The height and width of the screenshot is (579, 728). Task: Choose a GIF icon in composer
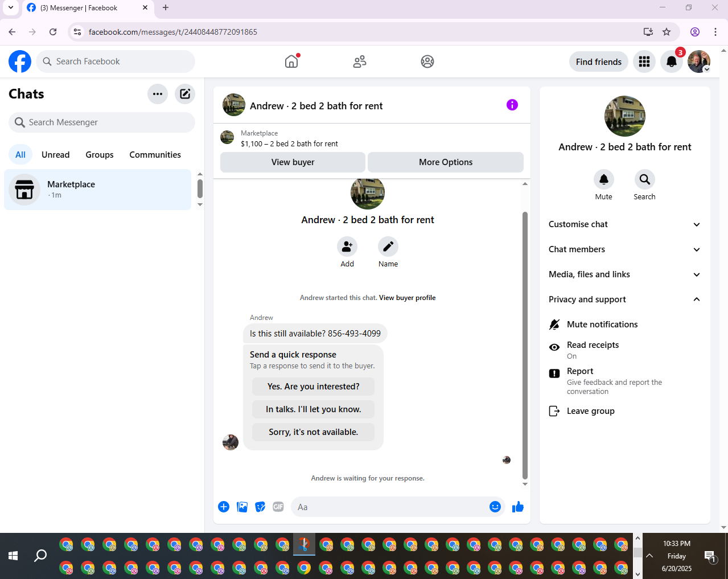[x=278, y=507]
